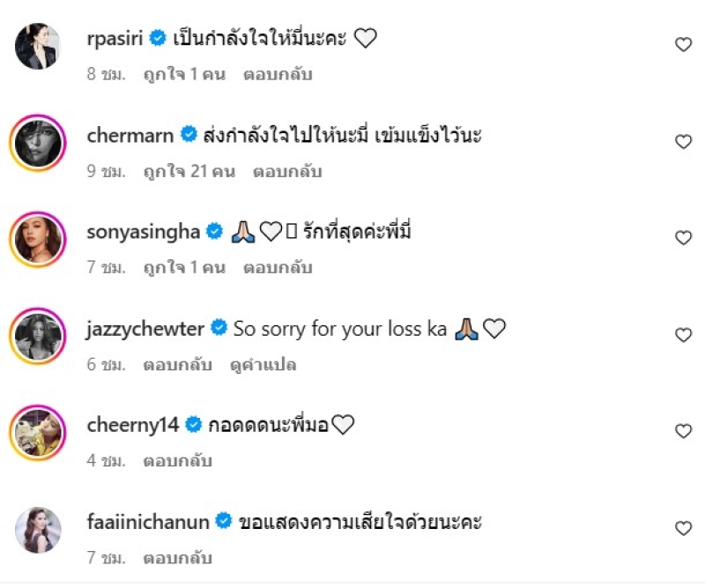This screenshot has width=705, height=588.
Task: Toggle like on chermarn's comment
Action: point(683,142)
